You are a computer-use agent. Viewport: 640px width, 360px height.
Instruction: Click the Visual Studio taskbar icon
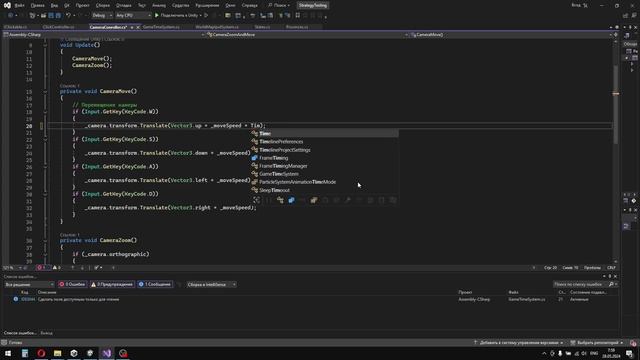point(107,353)
